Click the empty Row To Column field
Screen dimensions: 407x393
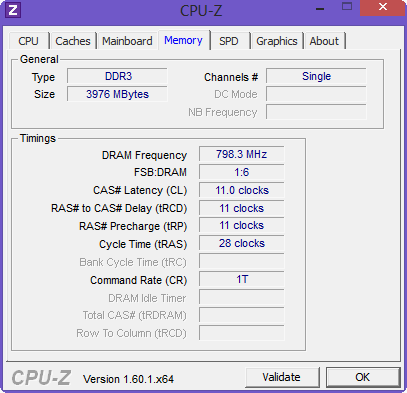[242, 333]
